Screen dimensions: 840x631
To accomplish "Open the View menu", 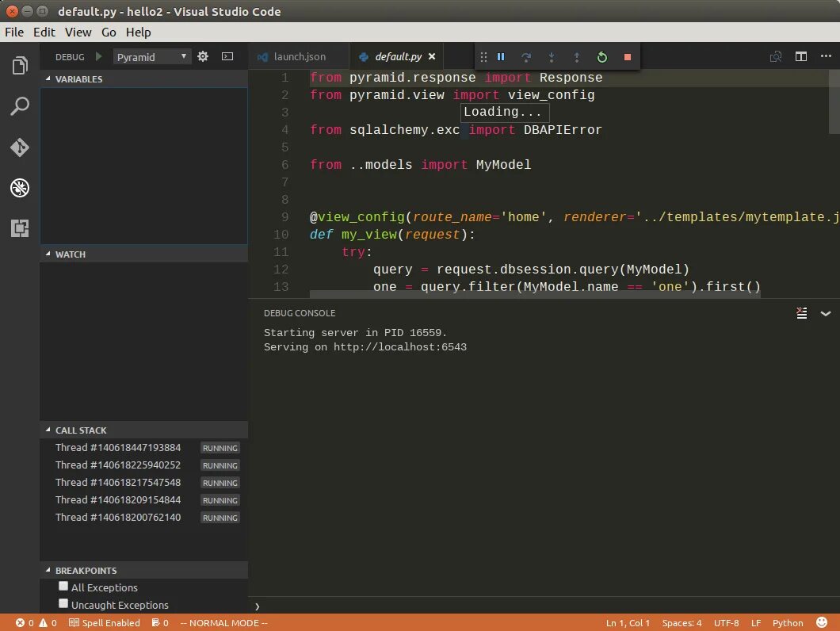I will coord(78,33).
